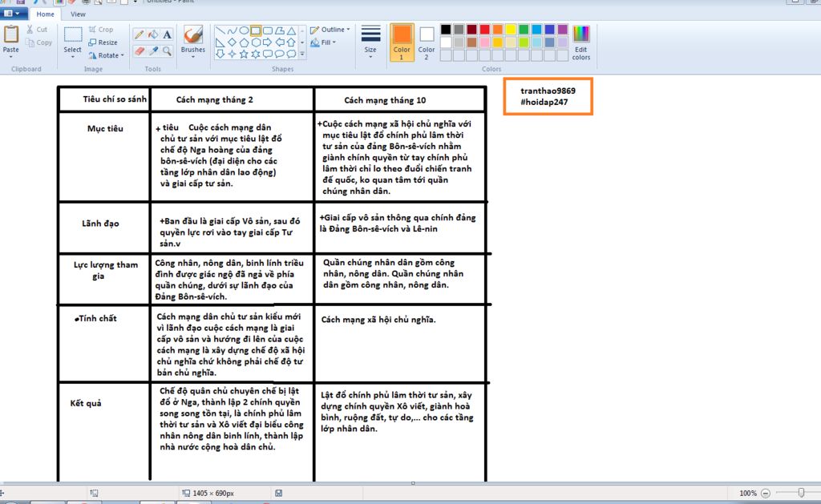Pick the pink color swatch
The height and width of the screenshot is (504, 821).
point(485,42)
